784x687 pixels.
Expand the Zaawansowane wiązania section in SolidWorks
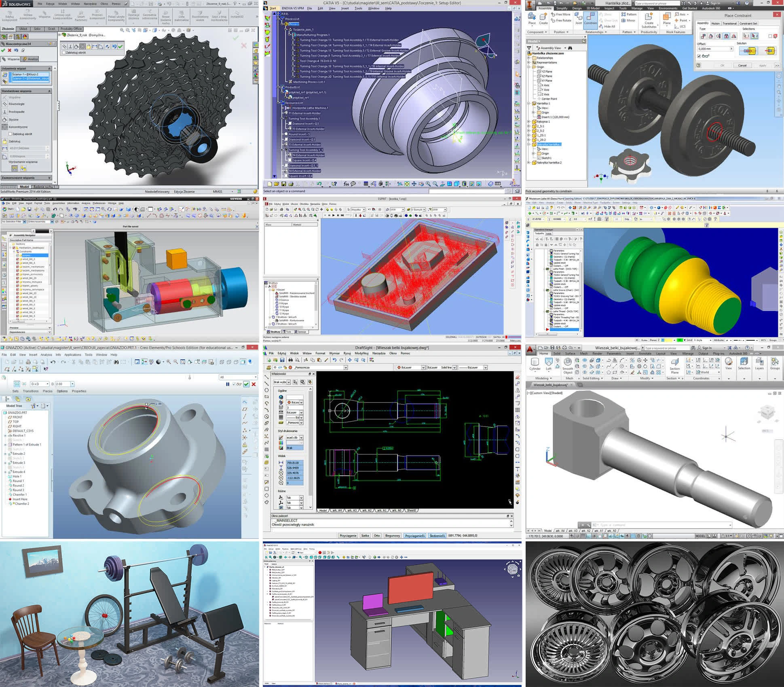pos(49,178)
